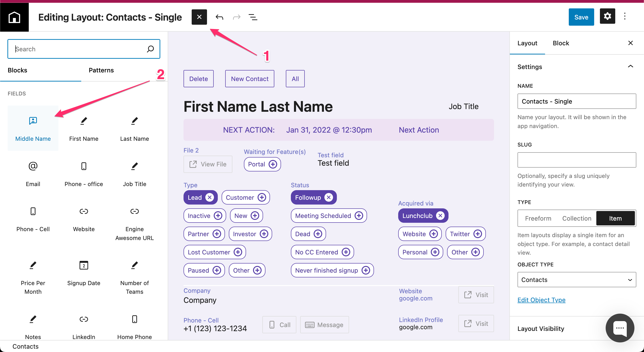Redo the last change
Image resolution: width=644 pixels, height=352 pixels.
click(236, 17)
